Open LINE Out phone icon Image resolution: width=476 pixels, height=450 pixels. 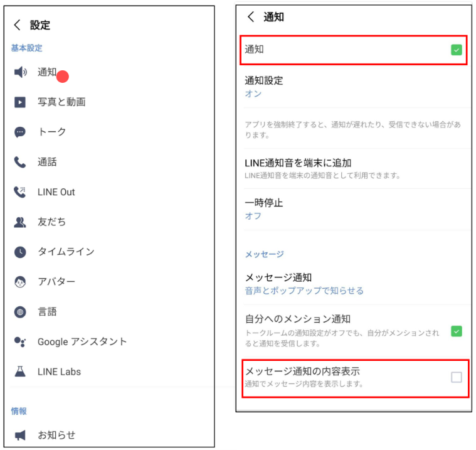tap(20, 192)
